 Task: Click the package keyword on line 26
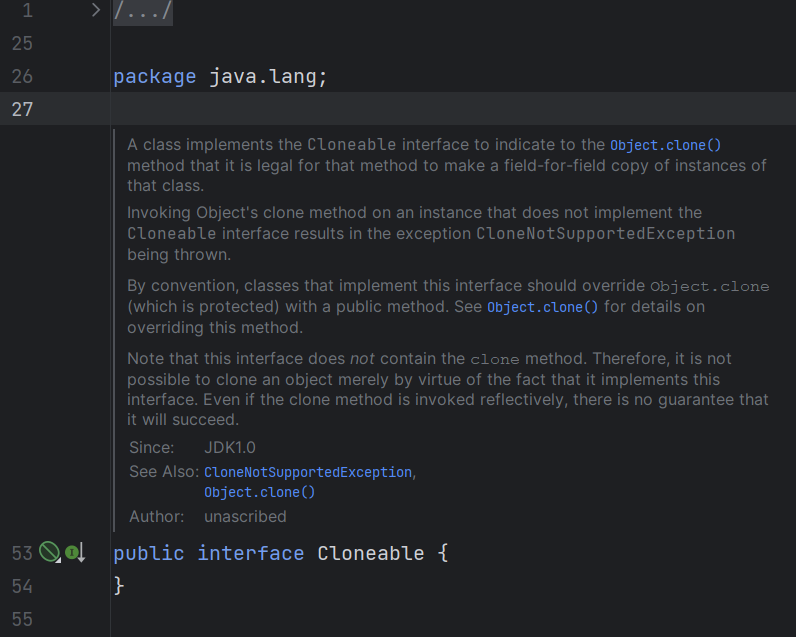pos(155,77)
